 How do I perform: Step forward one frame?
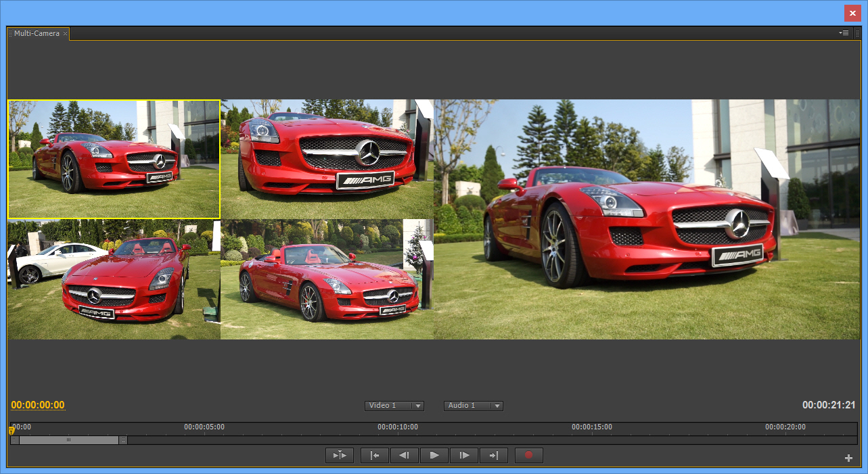(464, 456)
